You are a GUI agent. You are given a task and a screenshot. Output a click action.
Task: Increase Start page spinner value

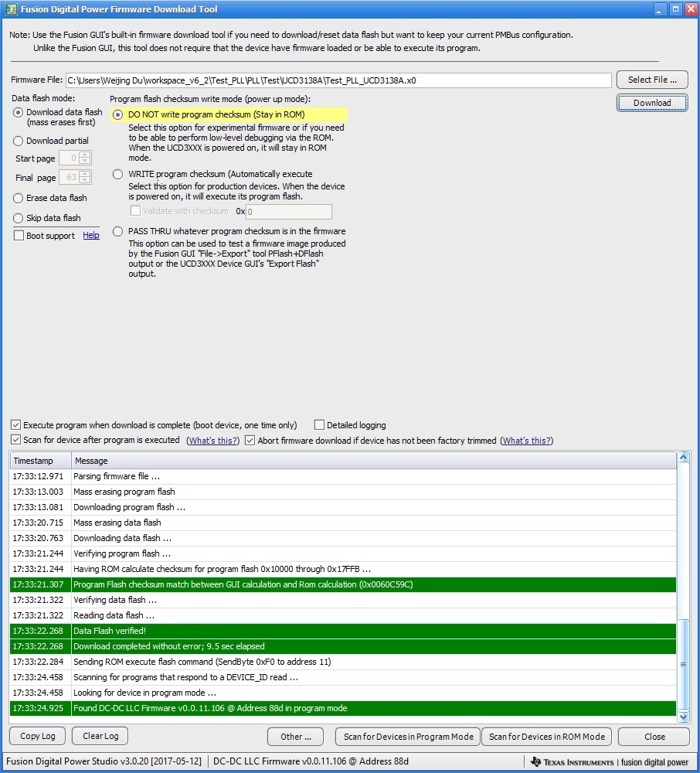click(85, 155)
